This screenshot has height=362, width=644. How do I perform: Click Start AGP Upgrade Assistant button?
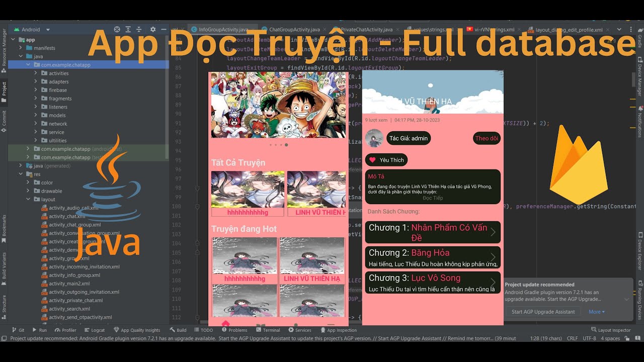(x=543, y=312)
